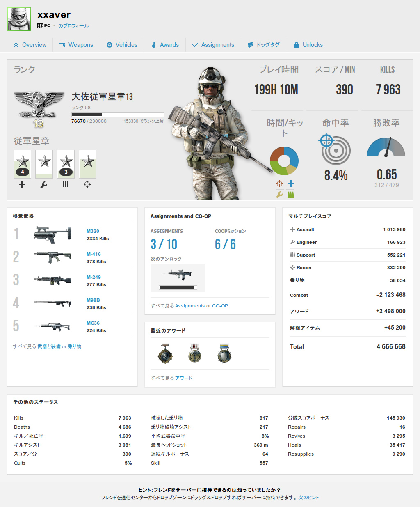Click the second recent award medal
The width and height of the screenshot is (420, 507).
tap(195, 353)
